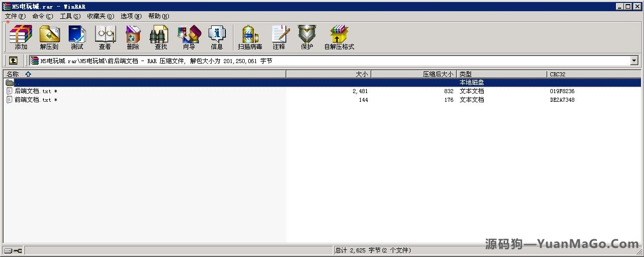Run the 测试 (Test) archive tool
This screenshot has width=644, height=257.
(77, 38)
